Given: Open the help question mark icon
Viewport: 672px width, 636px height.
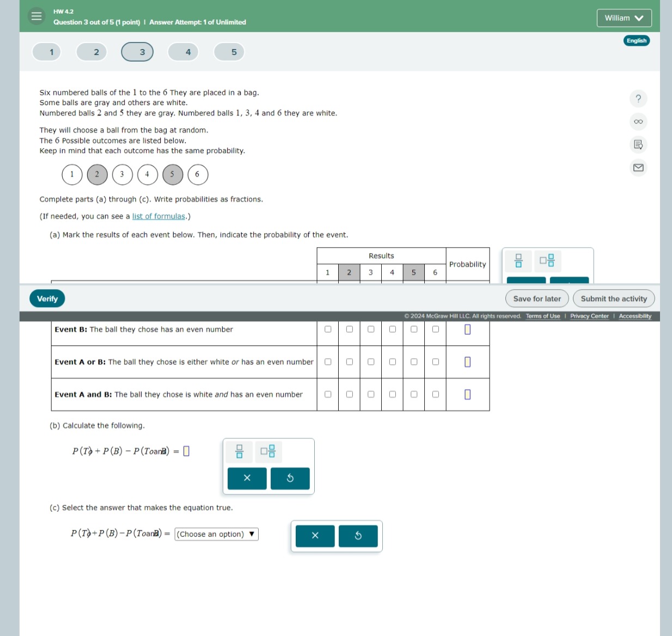Looking at the screenshot, I should click(638, 99).
